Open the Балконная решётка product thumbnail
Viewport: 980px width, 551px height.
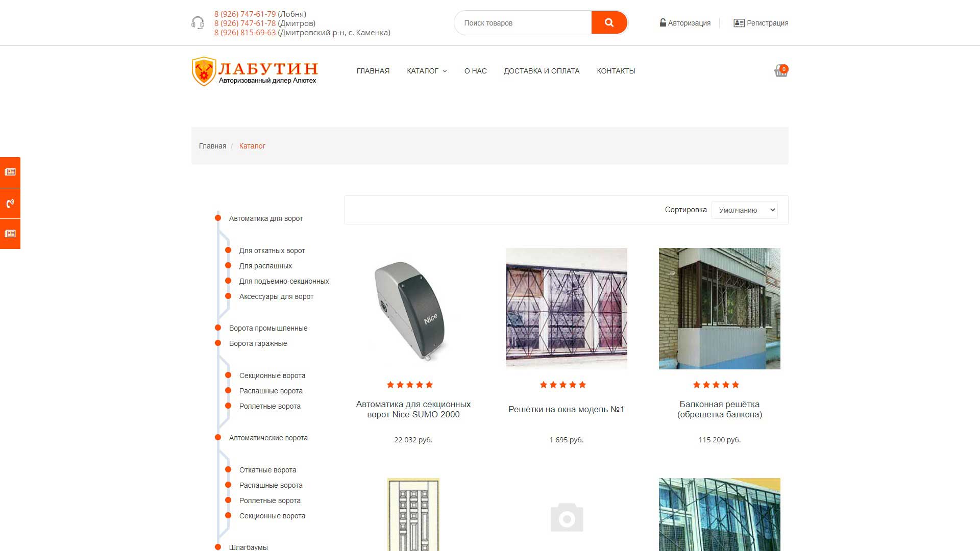click(x=719, y=309)
